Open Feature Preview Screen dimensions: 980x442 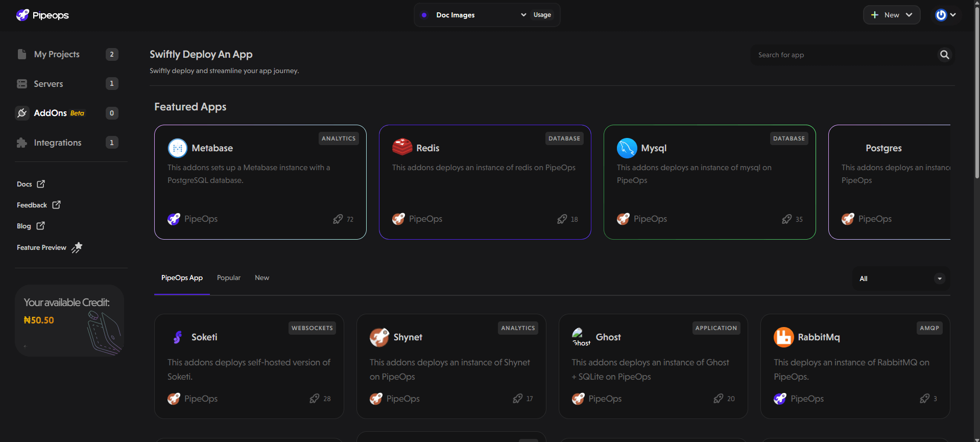click(50, 247)
